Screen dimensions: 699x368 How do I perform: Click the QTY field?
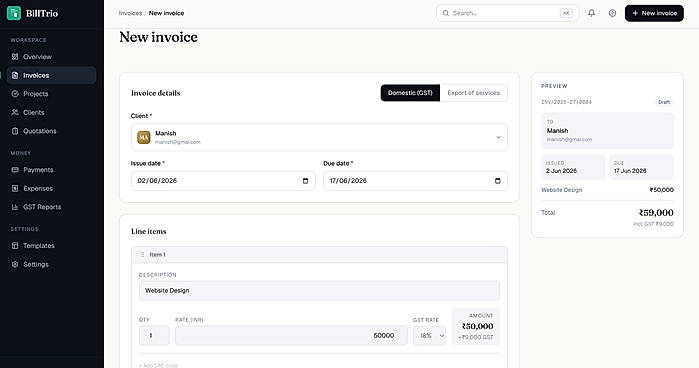click(154, 335)
